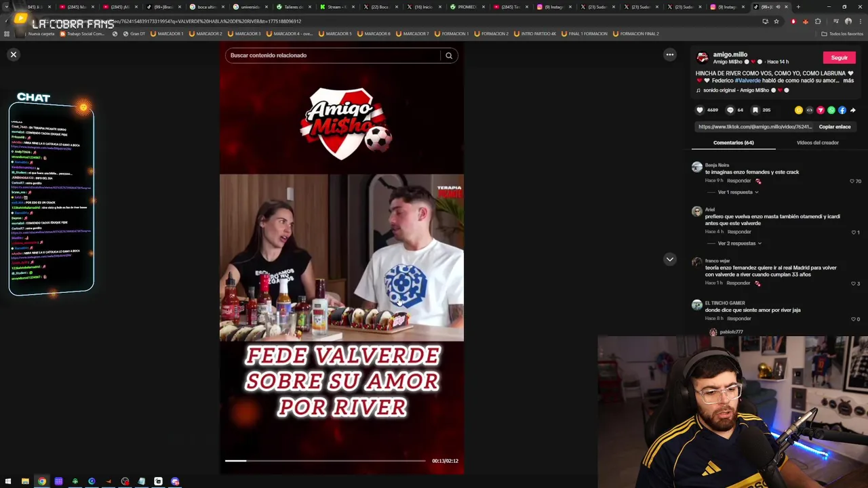Like Ariel's comment heart
This screenshot has height=488, width=868.
pos(854,232)
